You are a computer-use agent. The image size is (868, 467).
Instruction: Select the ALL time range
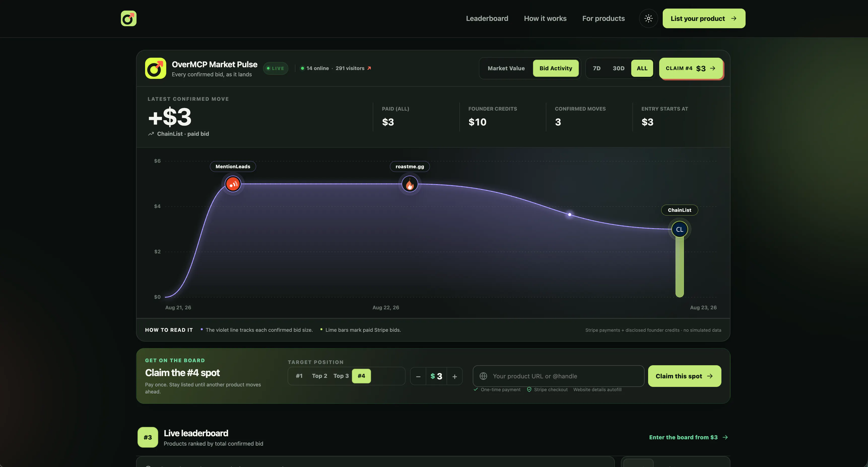click(642, 69)
